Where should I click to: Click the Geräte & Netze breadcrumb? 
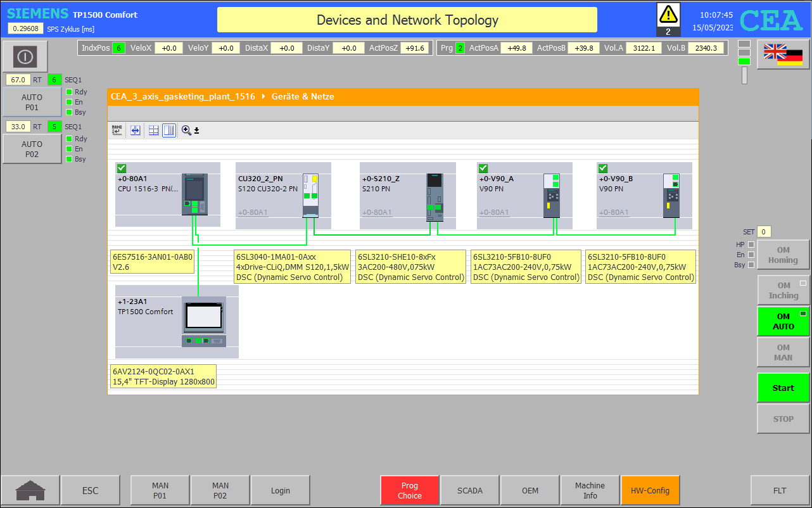pyautogui.click(x=303, y=97)
